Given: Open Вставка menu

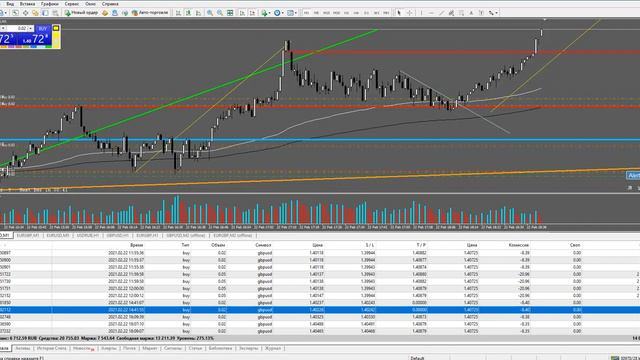Looking at the screenshot, I should point(27,4).
